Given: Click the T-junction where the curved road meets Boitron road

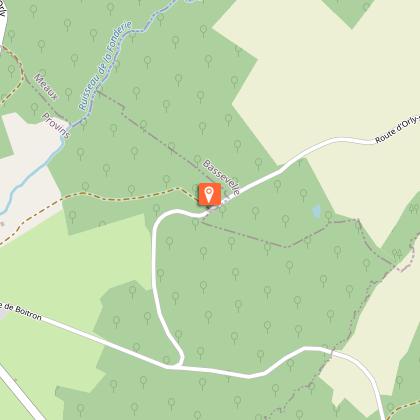Looking at the screenshot, I should point(180,366).
